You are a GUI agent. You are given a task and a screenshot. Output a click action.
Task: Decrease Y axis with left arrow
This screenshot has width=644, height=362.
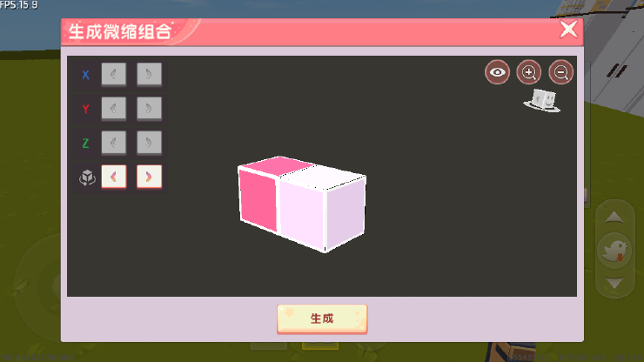click(114, 109)
